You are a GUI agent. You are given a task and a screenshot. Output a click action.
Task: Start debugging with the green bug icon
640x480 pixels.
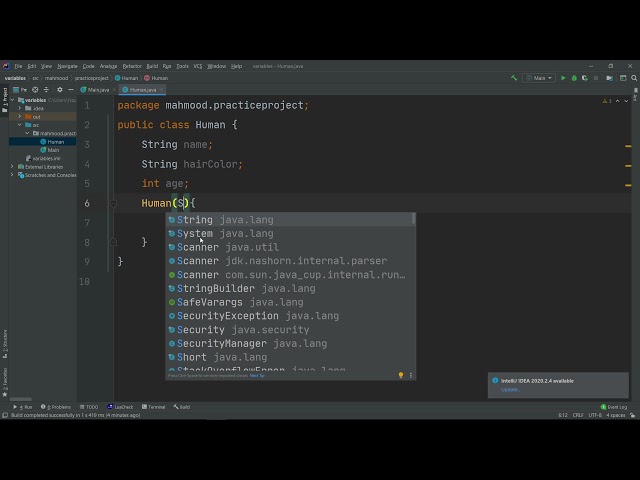tap(574, 78)
